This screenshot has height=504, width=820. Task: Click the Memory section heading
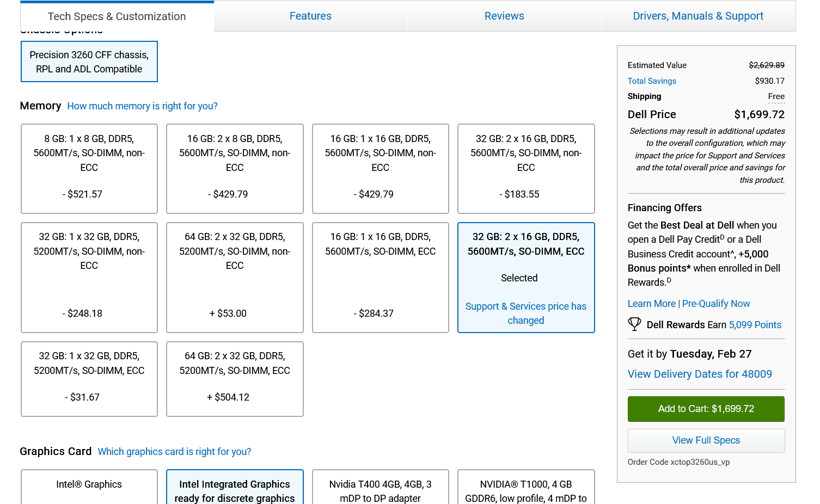coord(40,106)
